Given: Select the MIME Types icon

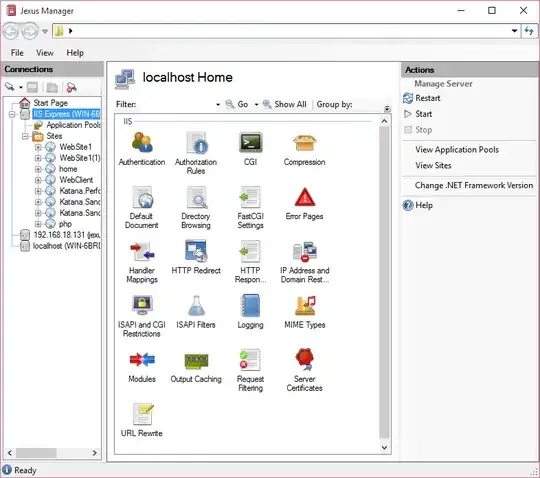Looking at the screenshot, I should coord(304,305).
